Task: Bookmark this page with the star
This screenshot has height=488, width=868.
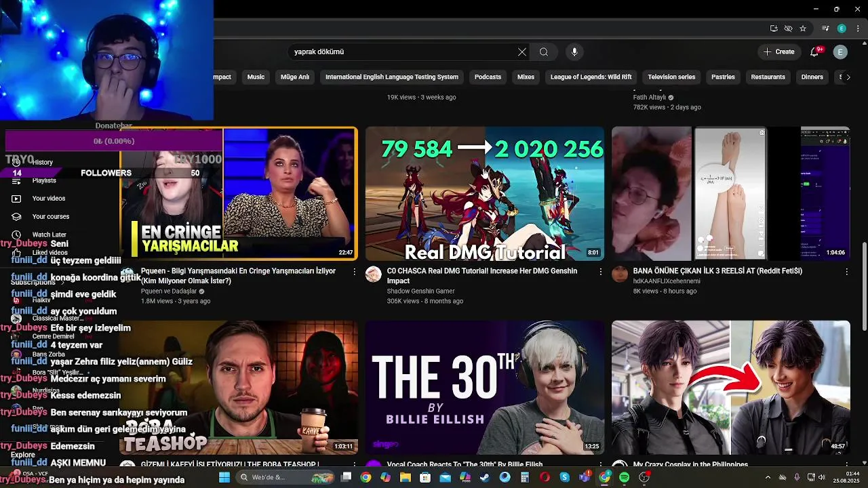Action: coord(803,28)
